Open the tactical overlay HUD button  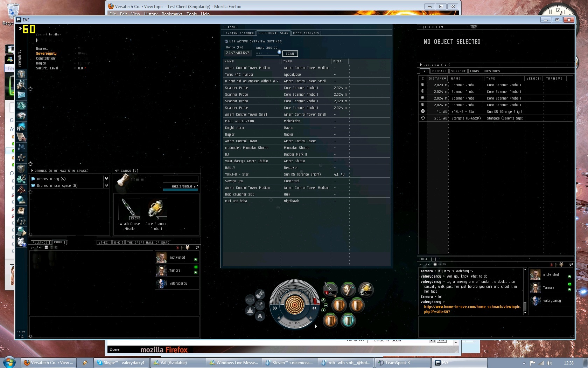[x=250, y=299]
